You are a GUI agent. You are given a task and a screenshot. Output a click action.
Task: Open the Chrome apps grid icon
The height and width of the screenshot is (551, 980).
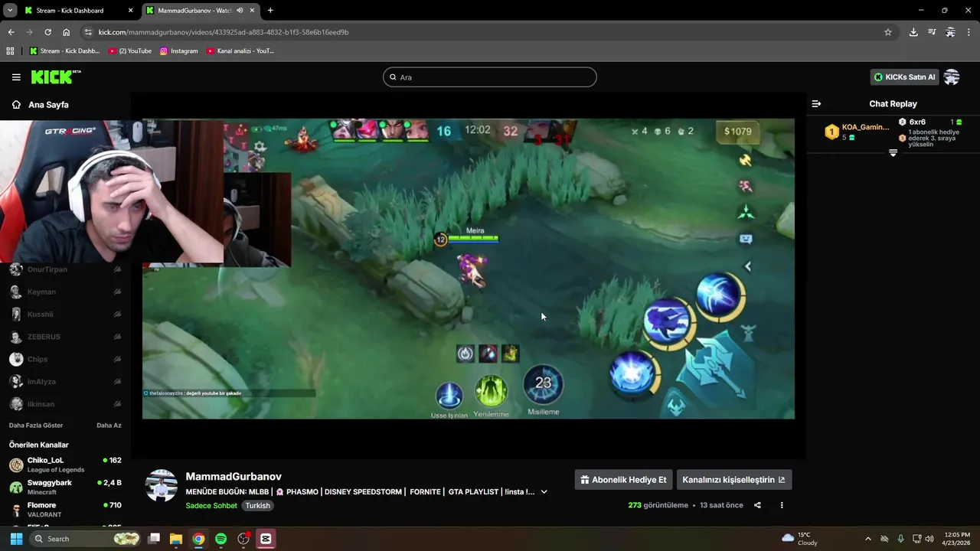pos(10,51)
